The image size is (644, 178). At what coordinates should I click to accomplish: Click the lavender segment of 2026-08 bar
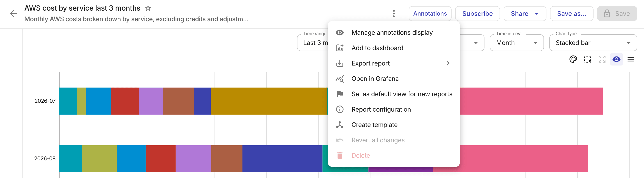click(x=194, y=159)
